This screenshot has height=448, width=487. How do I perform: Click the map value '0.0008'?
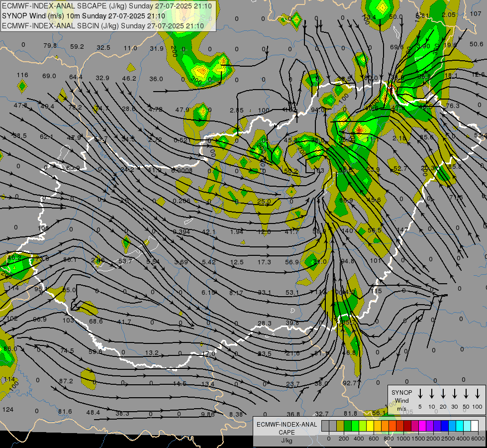(x=182, y=171)
